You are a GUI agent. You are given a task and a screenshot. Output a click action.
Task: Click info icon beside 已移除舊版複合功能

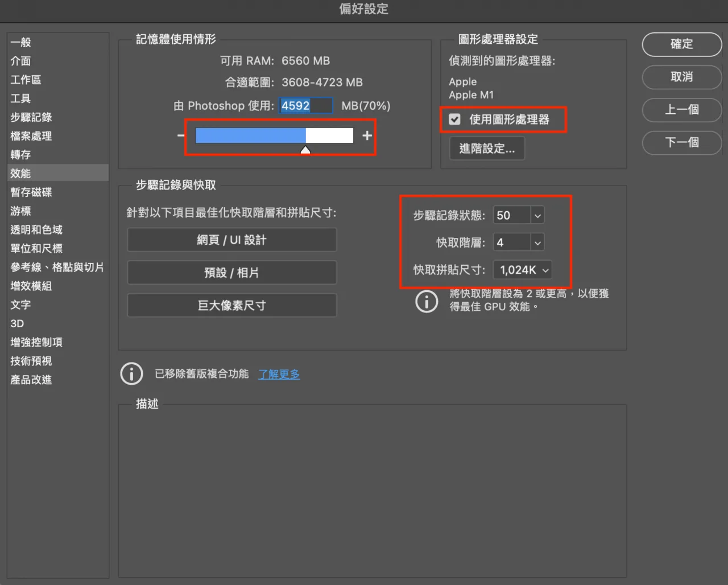pos(131,374)
